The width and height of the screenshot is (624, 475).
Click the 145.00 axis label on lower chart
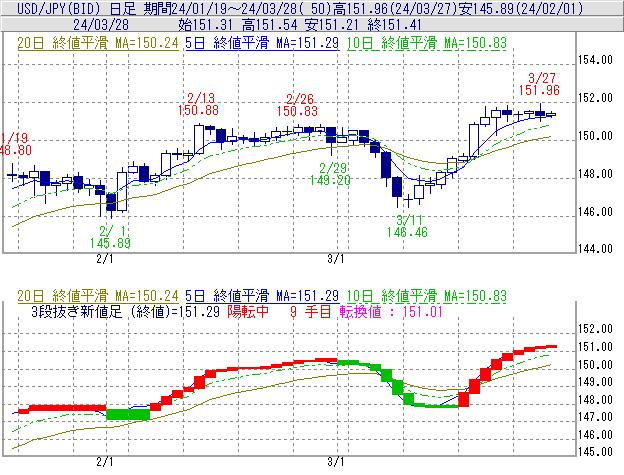pyautogui.click(x=595, y=452)
